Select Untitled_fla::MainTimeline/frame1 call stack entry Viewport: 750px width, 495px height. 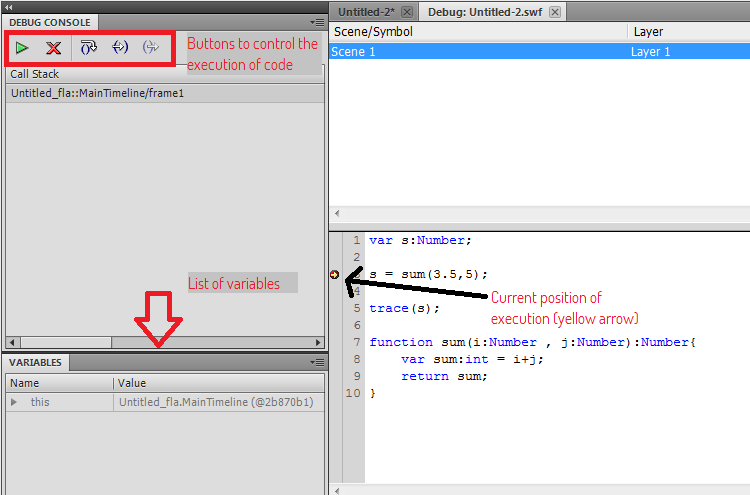click(x=165, y=93)
